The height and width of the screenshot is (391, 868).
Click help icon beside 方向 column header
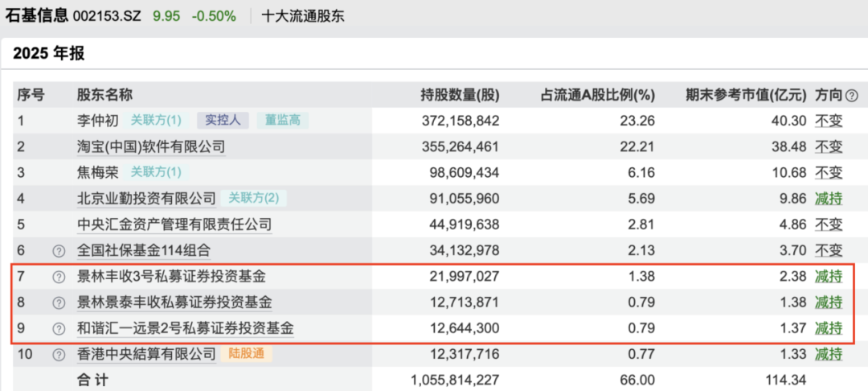click(851, 95)
